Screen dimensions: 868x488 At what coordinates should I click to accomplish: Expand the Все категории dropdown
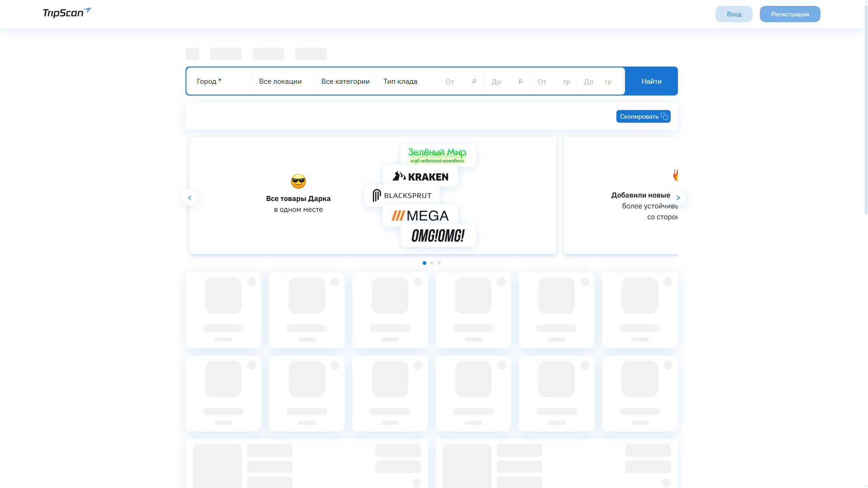pyautogui.click(x=345, y=81)
